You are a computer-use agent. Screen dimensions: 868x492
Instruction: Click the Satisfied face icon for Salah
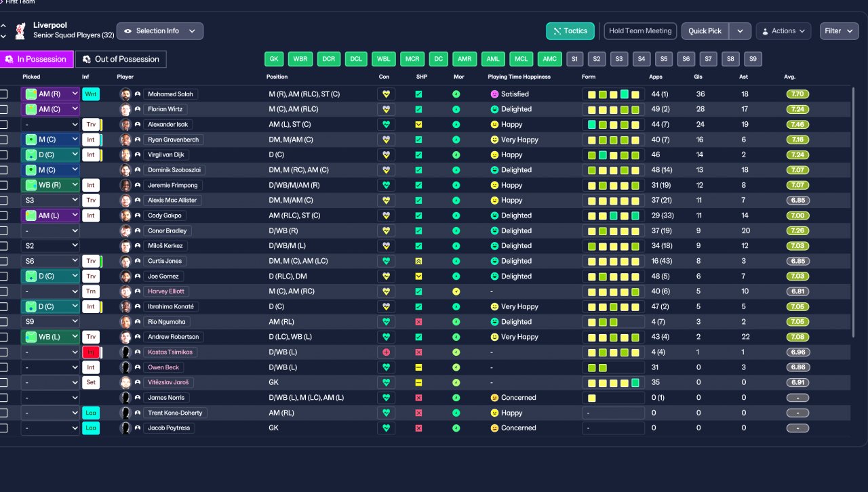(494, 94)
